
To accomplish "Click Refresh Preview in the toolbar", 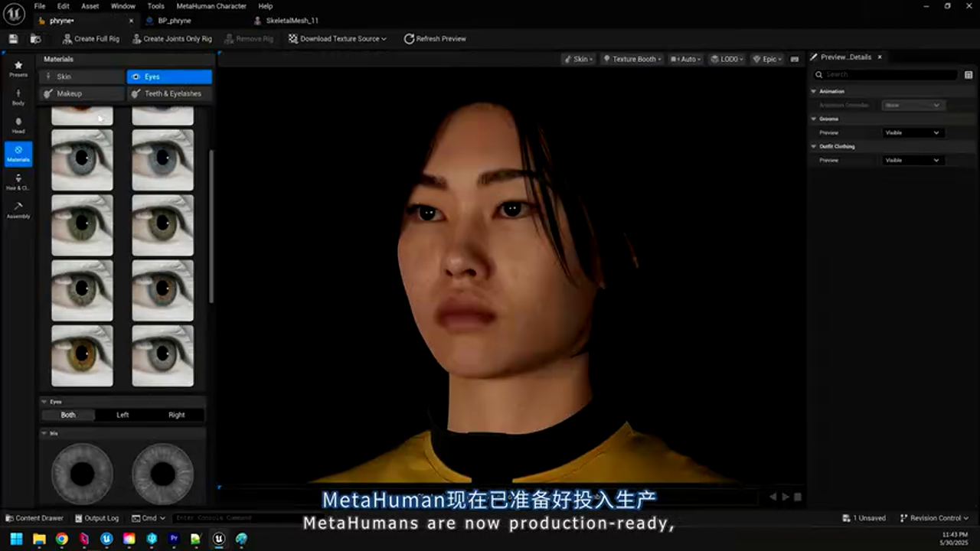I will 435,38.
